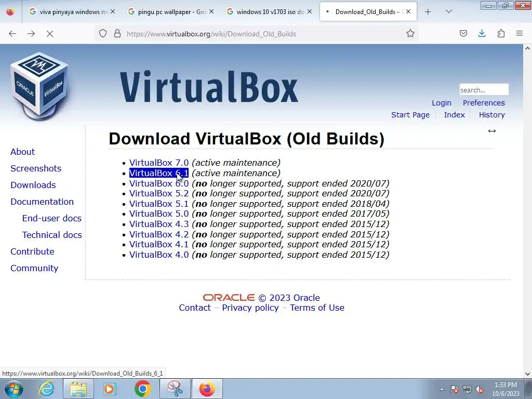Screen dimensions: 532x399
Task: Stop page loading with the X button
Action: point(49,34)
